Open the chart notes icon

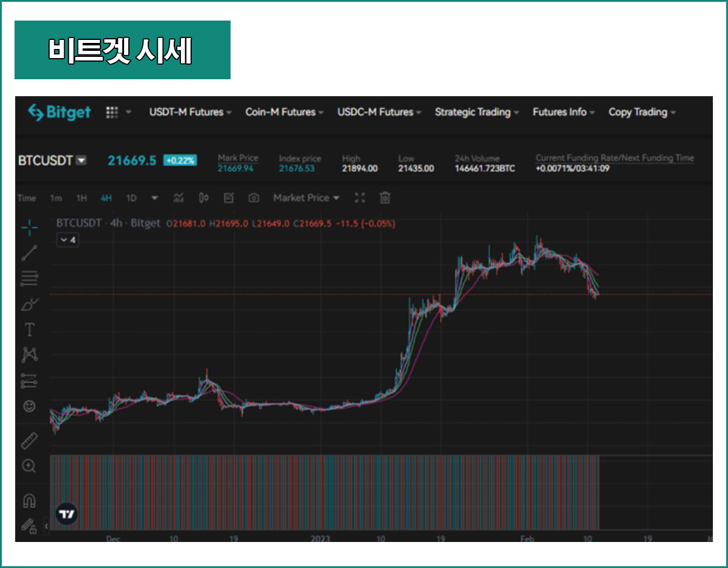(229, 198)
